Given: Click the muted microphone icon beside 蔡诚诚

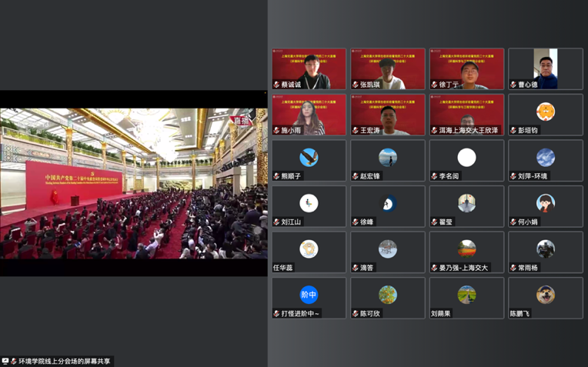Looking at the screenshot, I should click(277, 85).
